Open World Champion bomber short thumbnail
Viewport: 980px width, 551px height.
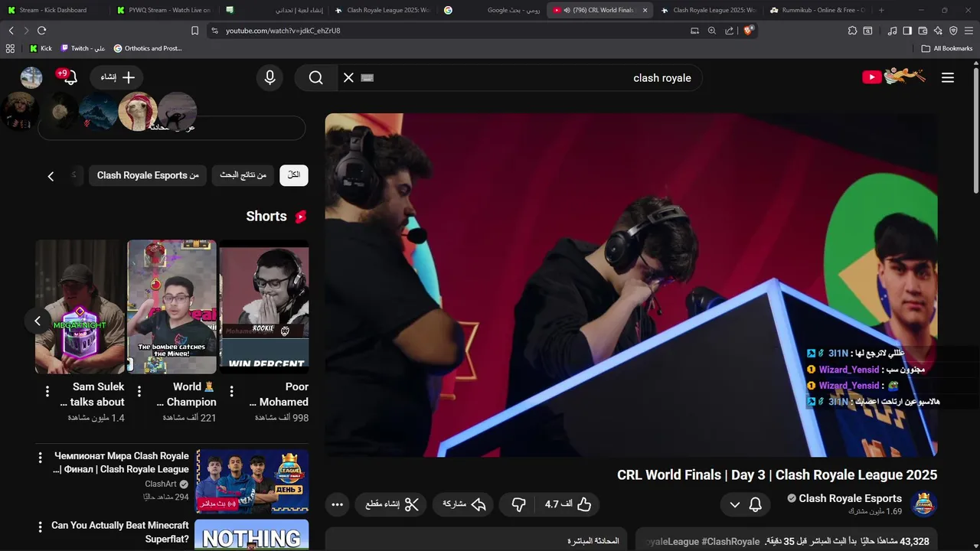tap(171, 306)
